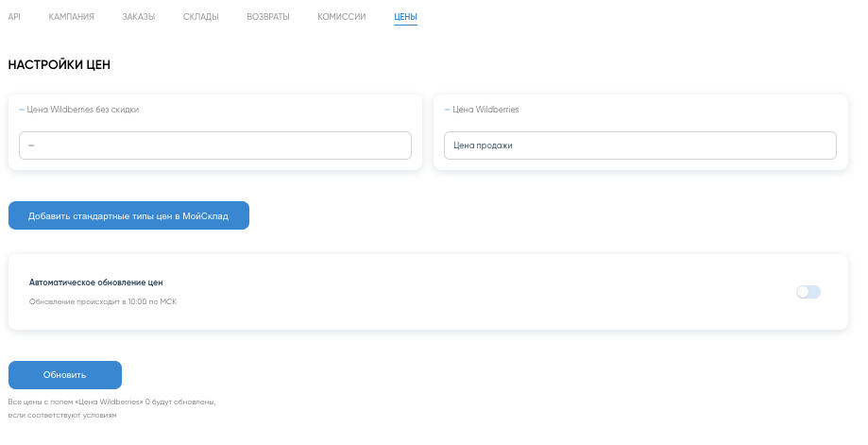This screenshot has height=445, width=868.
Task: Click the Автоматическое обновление цен title
Action: [x=95, y=282]
